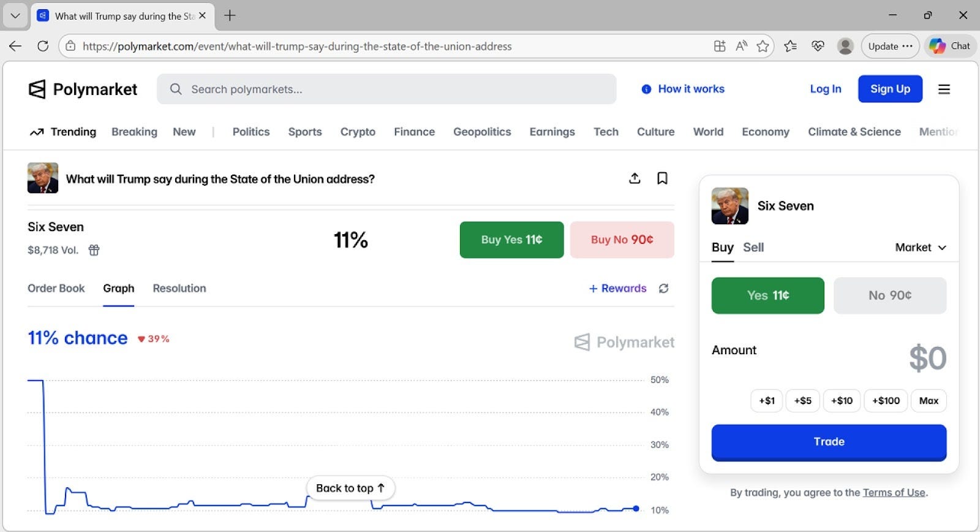This screenshot has height=532, width=980.
Task: Open the Market order type dropdown
Action: (921, 248)
